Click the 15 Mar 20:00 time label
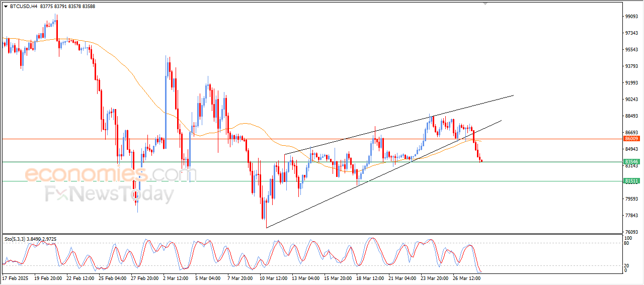644x285 pixels. point(338,277)
